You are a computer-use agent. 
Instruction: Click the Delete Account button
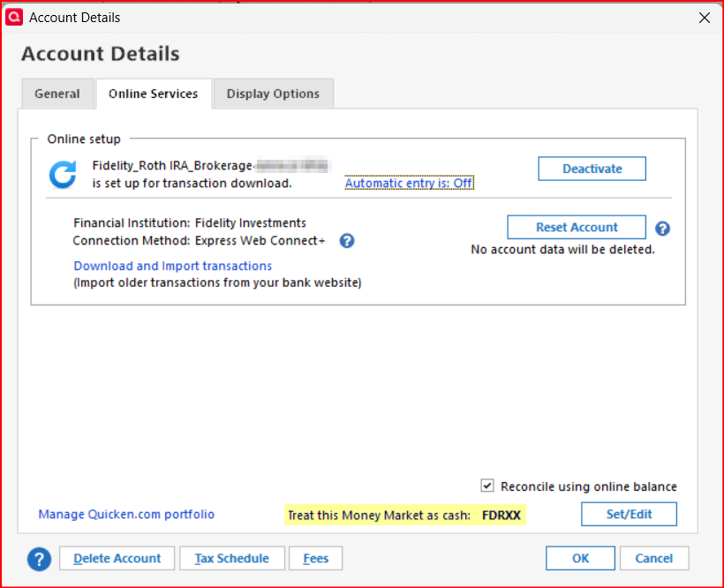(117, 559)
